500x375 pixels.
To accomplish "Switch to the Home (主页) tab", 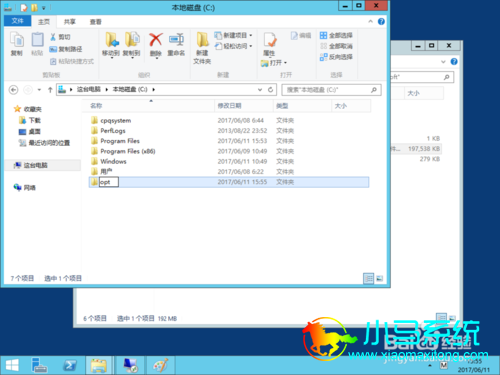I will [x=44, y=22].
